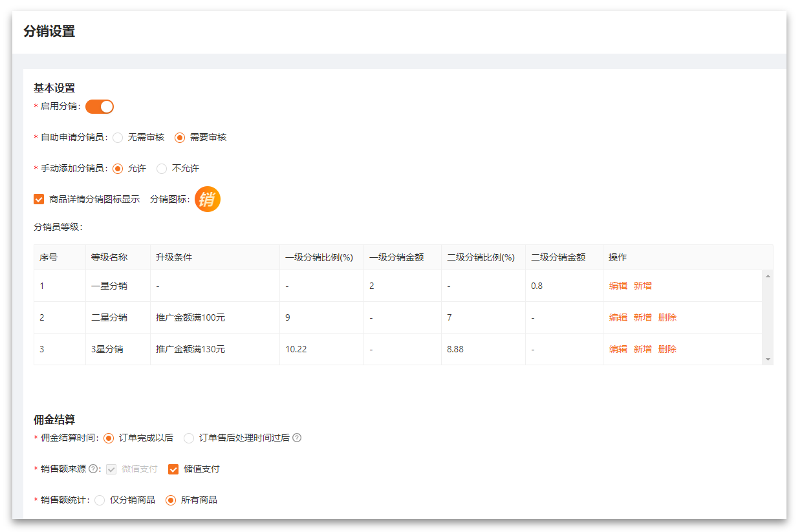Edit the 一星分销 level row
The height and width of the screenshot is (532, 802).
(618, 286)
